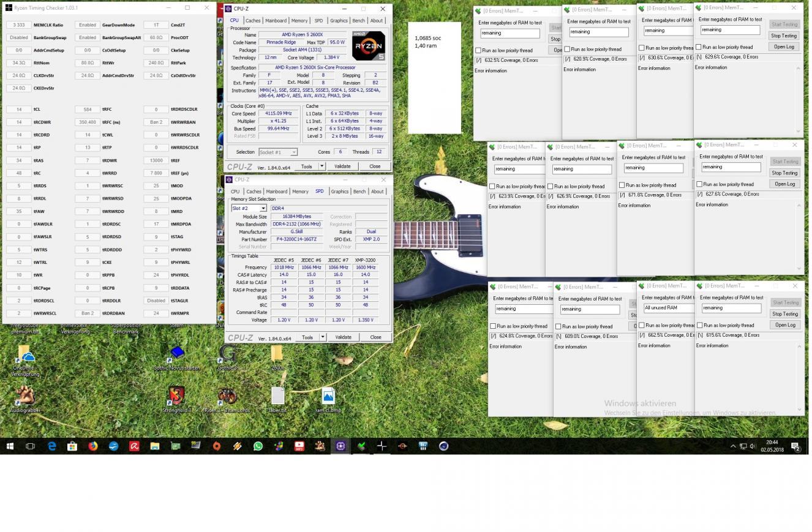Open the Audiograbber desktop shortcut

[25, 400]
